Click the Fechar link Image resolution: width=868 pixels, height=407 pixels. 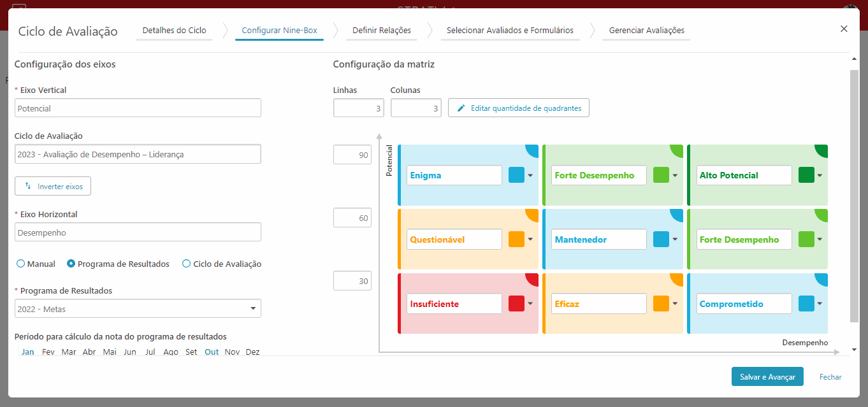coord(830,377)
